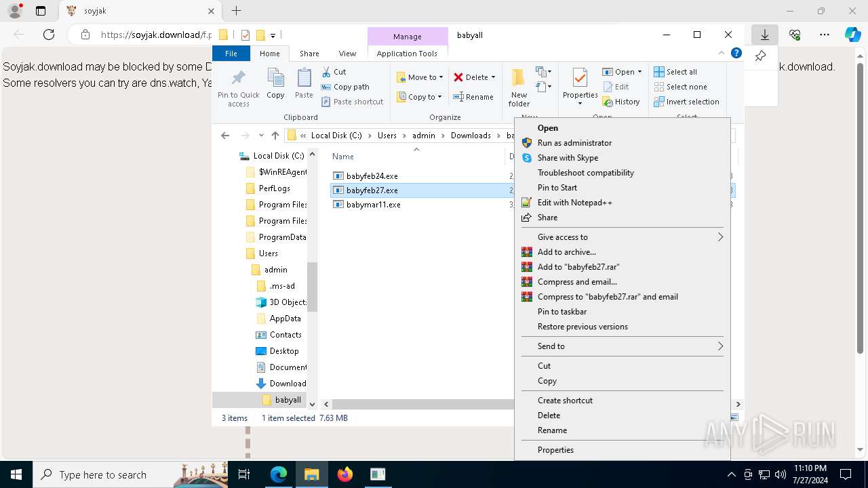Click the Copy ribbon icon
This screenshot has height=488, width=868.
275,77
